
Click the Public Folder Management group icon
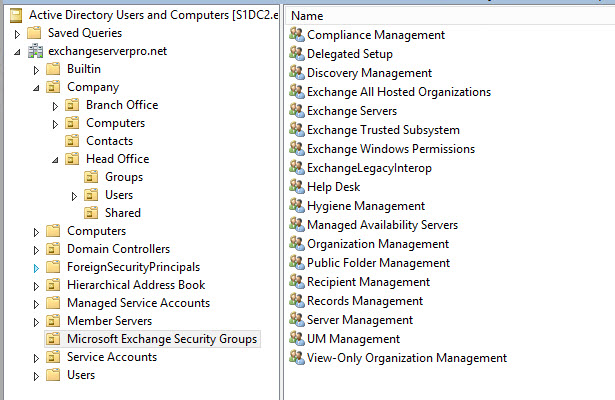(x=297, y=263)
